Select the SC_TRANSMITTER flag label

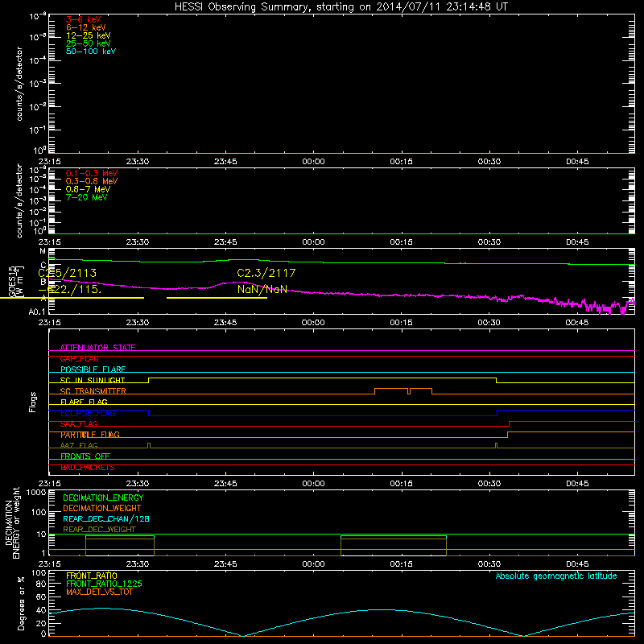point(93,391)
